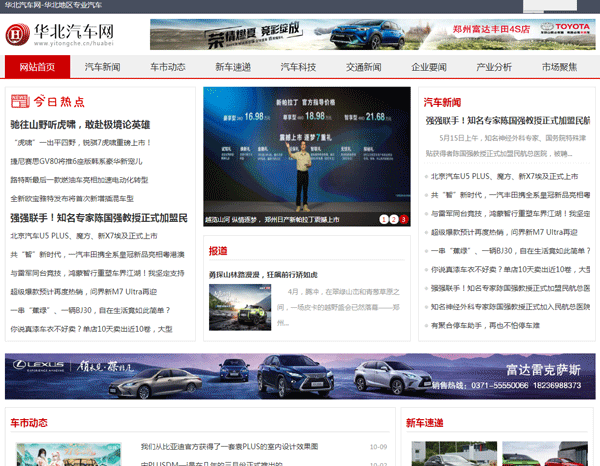Select slide indicator 1 in carousel

point(384,219)
